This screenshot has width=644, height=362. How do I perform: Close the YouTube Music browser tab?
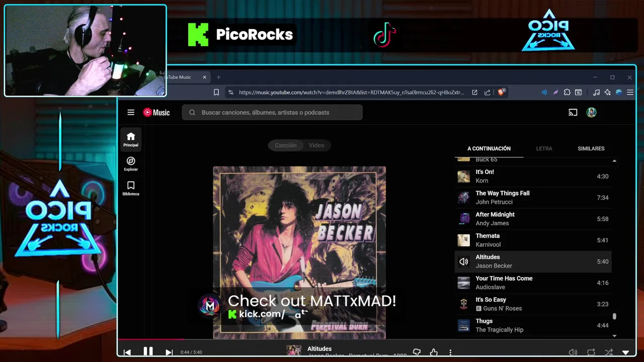205,77
